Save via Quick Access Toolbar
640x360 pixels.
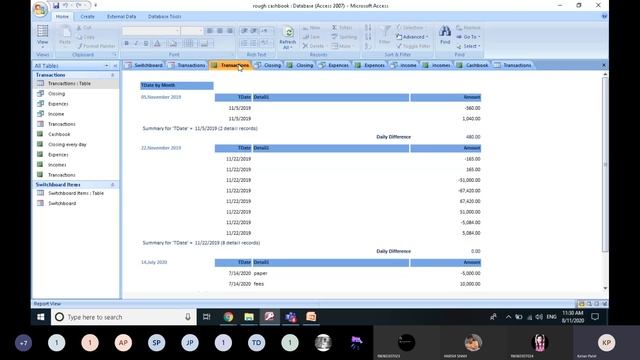(x=56, y=5)
